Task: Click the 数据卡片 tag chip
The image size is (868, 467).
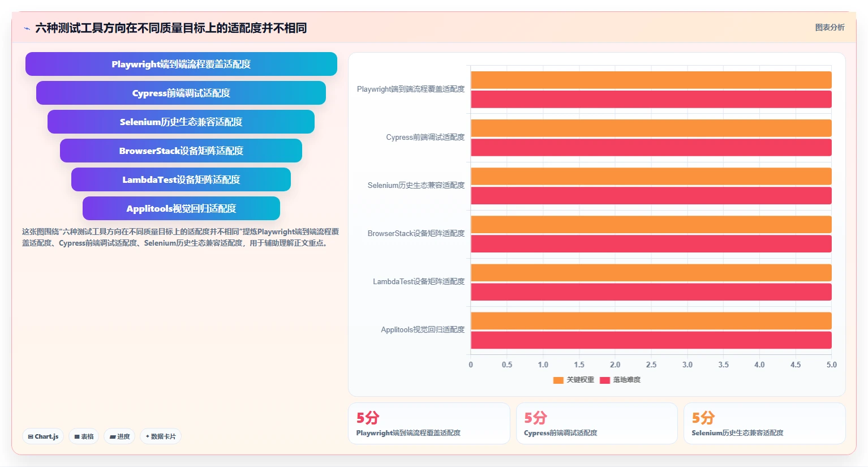Action: click(161, 436)
